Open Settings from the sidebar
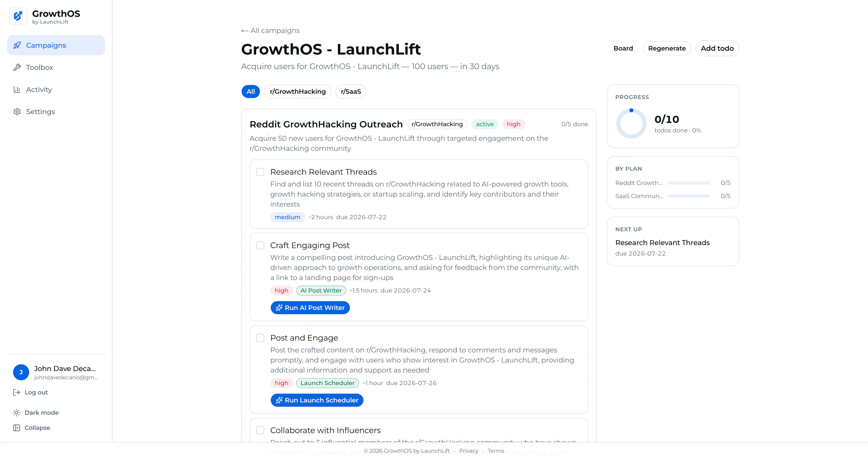 [56, 112]
